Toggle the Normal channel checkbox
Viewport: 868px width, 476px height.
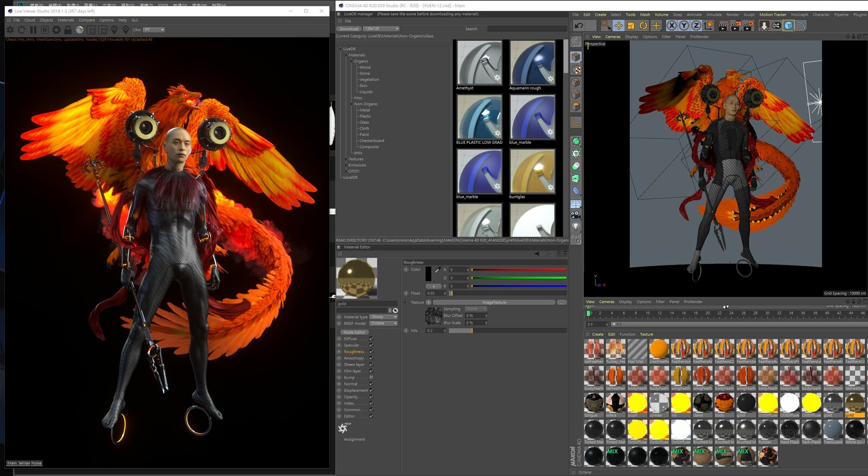371,384
